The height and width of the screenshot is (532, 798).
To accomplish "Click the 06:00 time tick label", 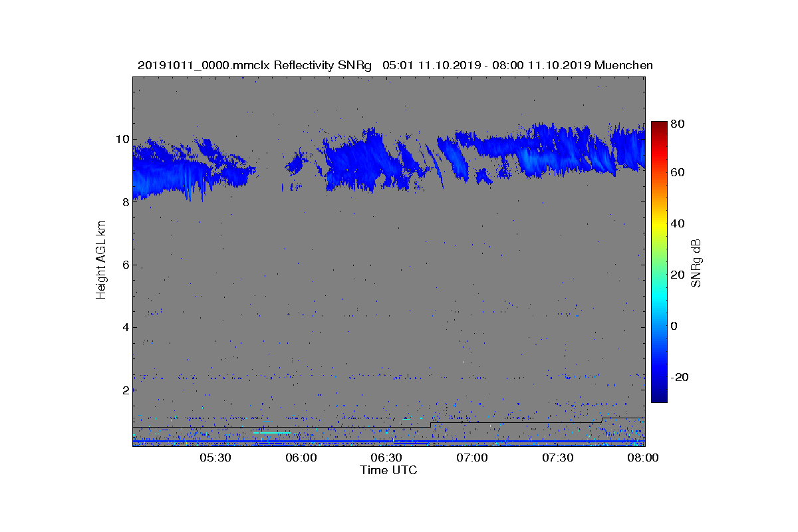I will coord(301,458).
